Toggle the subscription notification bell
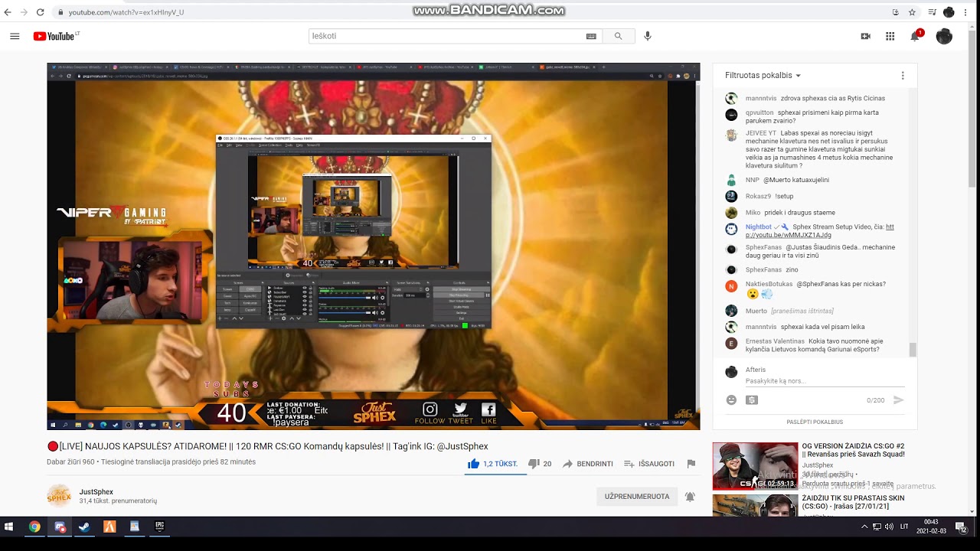980x551 pixels. coord(690,497)
